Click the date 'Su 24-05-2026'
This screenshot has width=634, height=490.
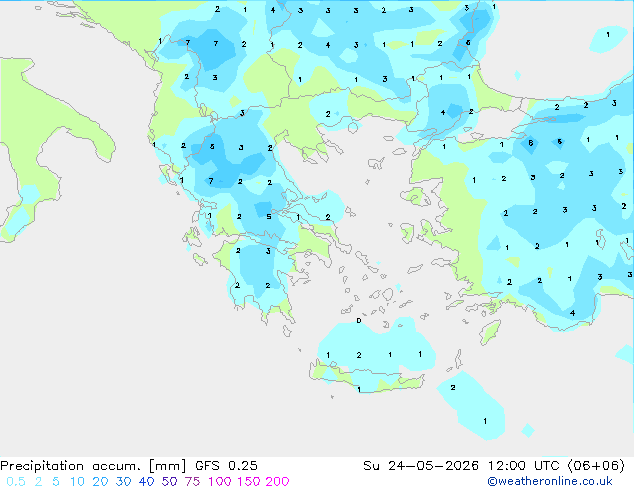pos(421,466)
